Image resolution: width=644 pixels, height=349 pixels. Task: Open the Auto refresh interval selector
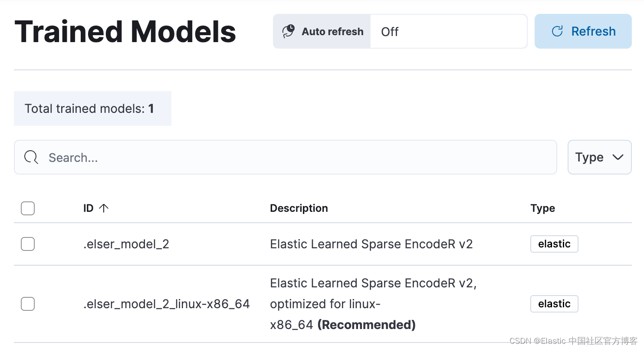322,31
